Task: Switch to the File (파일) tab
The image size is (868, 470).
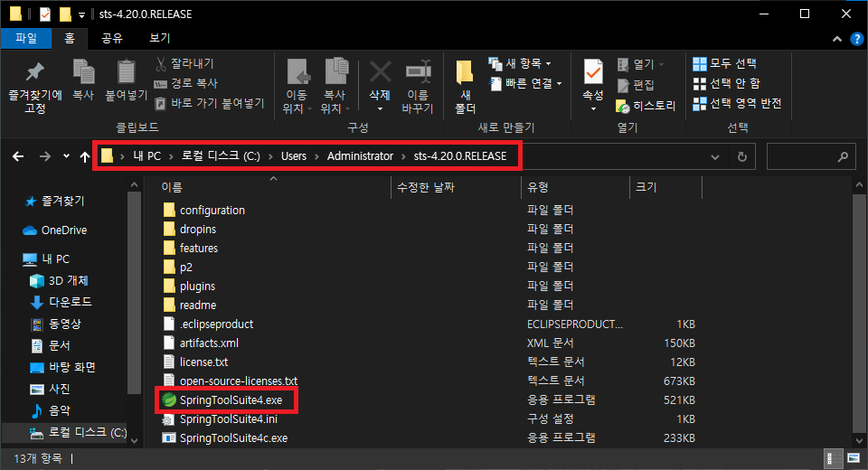Action: [x=26, y=38]
